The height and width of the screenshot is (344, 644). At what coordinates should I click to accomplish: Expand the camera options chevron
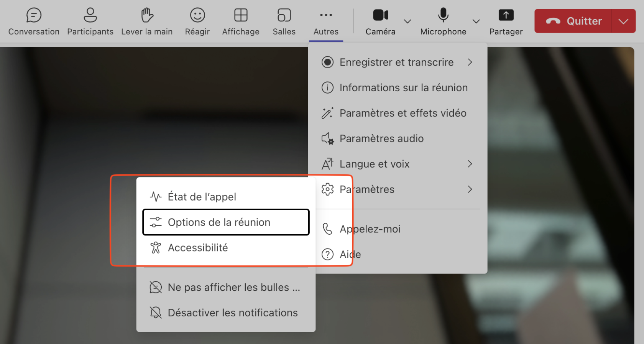pyautogui.click(x=407, y=21)
